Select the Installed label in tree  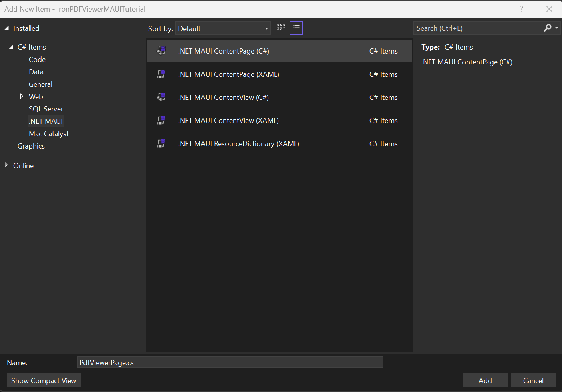(26, 28)
